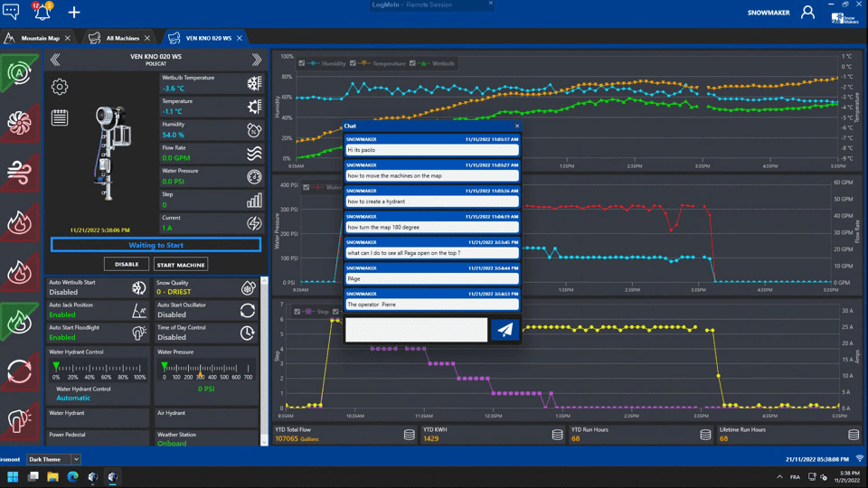Open machine settings gear icon
This screenshot has width=868, height=488.
pos(60,87)
